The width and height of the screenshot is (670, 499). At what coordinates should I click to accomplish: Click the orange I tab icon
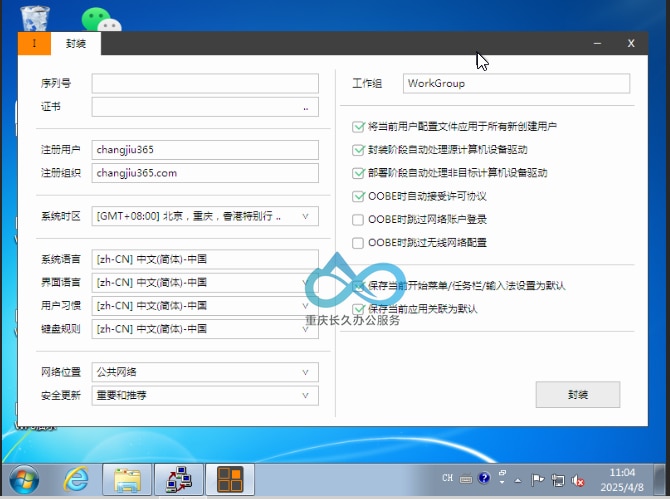[34, 43]
